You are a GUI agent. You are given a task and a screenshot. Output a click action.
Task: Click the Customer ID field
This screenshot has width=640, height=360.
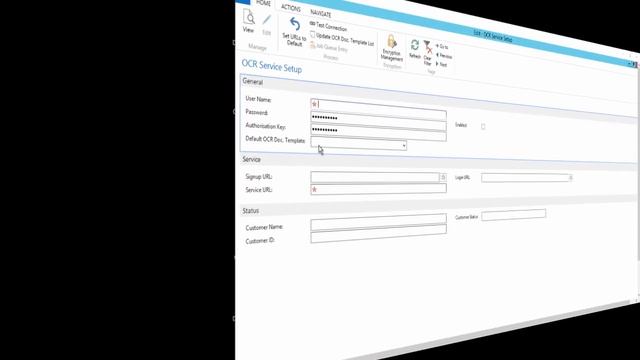pyautogui.click(x=378, y=234)
